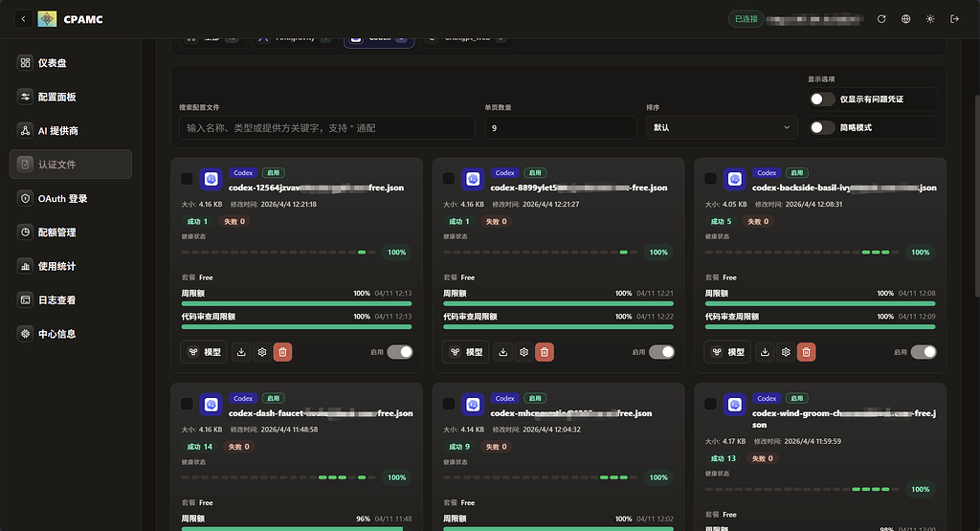Click the Codex avatar on codex-backside-basil-ivy card

pos(735,179)
